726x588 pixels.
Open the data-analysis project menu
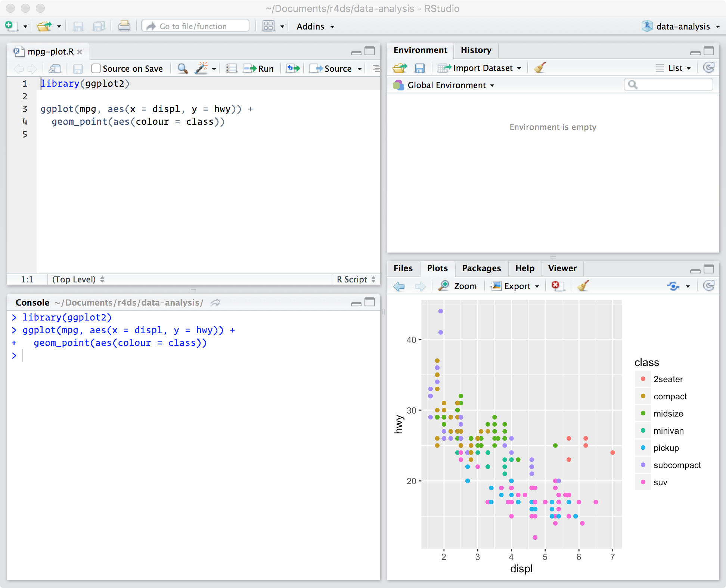(x=680, y=26)
